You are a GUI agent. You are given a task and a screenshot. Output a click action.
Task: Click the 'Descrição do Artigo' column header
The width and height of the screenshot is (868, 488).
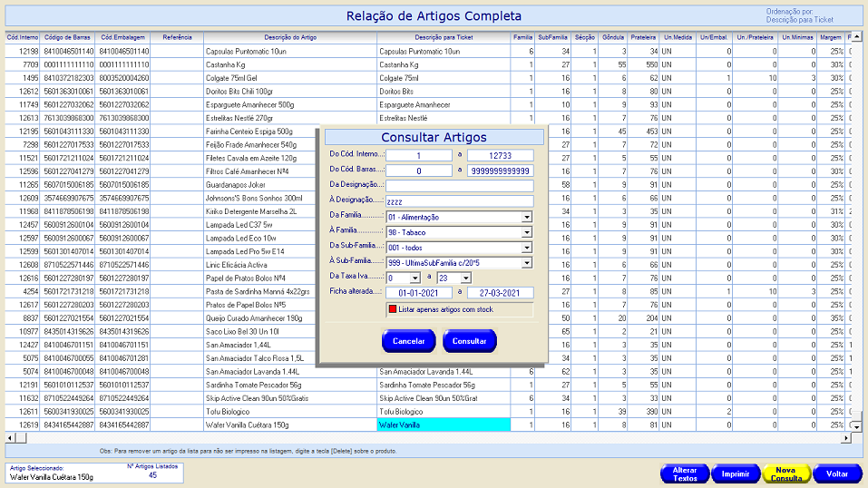[x=290, y=37]
